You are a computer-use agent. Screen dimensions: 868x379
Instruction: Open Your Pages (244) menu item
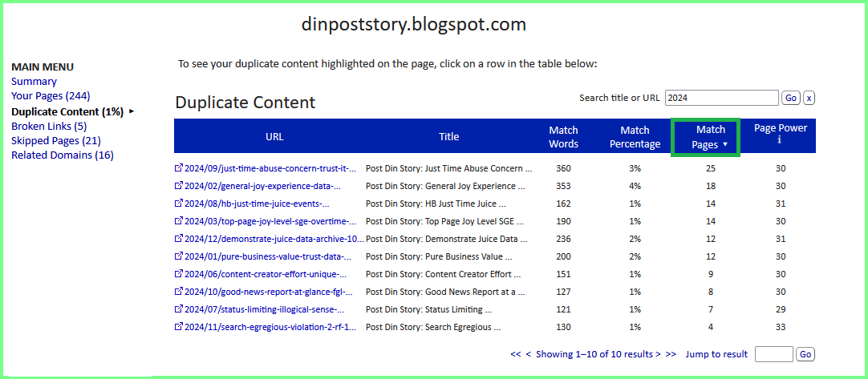point(51,96)
